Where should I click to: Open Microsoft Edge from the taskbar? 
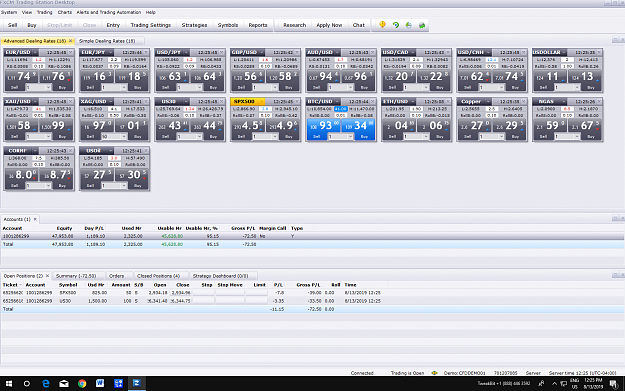coord(46,383)
